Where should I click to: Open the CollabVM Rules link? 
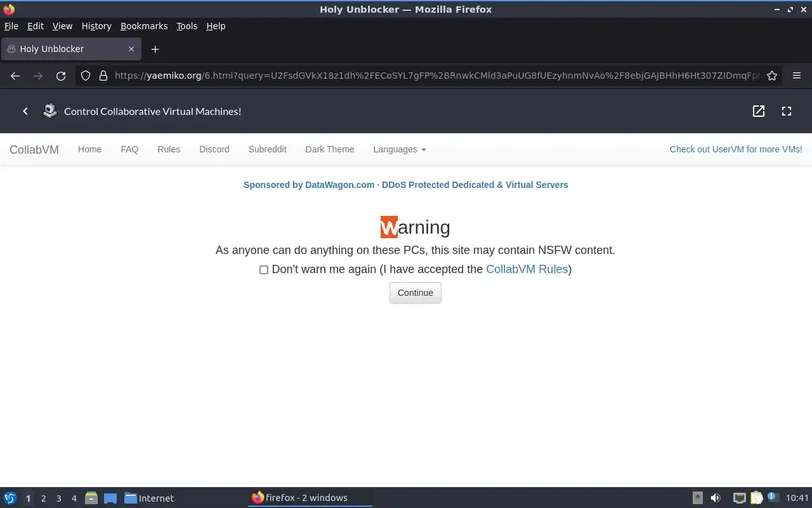coord(527,269)
